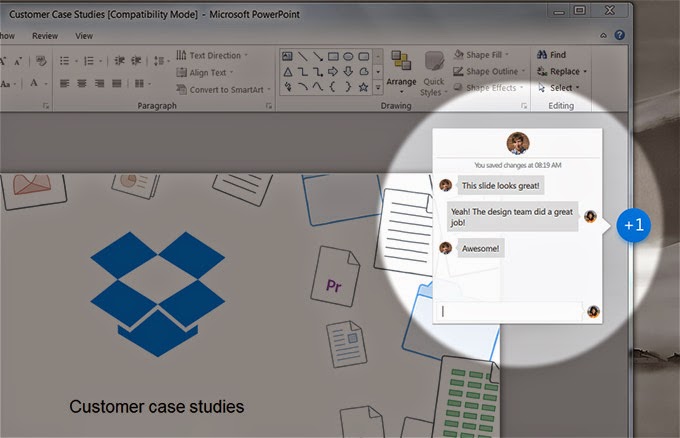Click the collaborator avatar atop chat panel
This screenshot has width=680, height=438.
point(518,143)
